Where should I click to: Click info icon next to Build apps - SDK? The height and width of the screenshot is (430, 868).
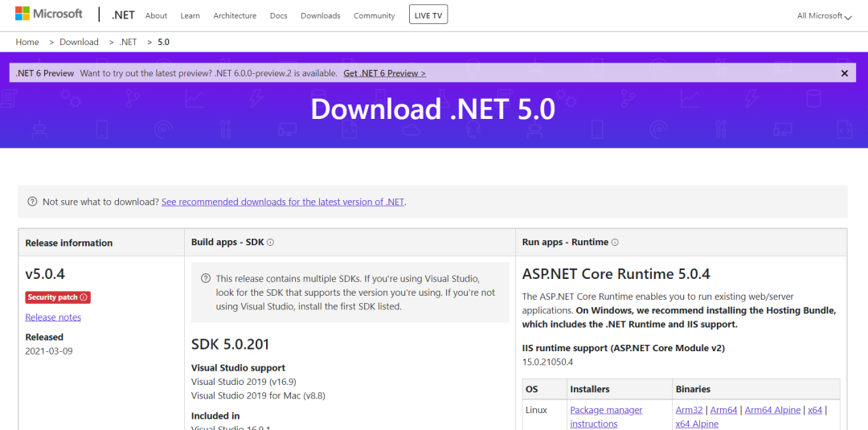pyautogui.click(x=270, y=242)
